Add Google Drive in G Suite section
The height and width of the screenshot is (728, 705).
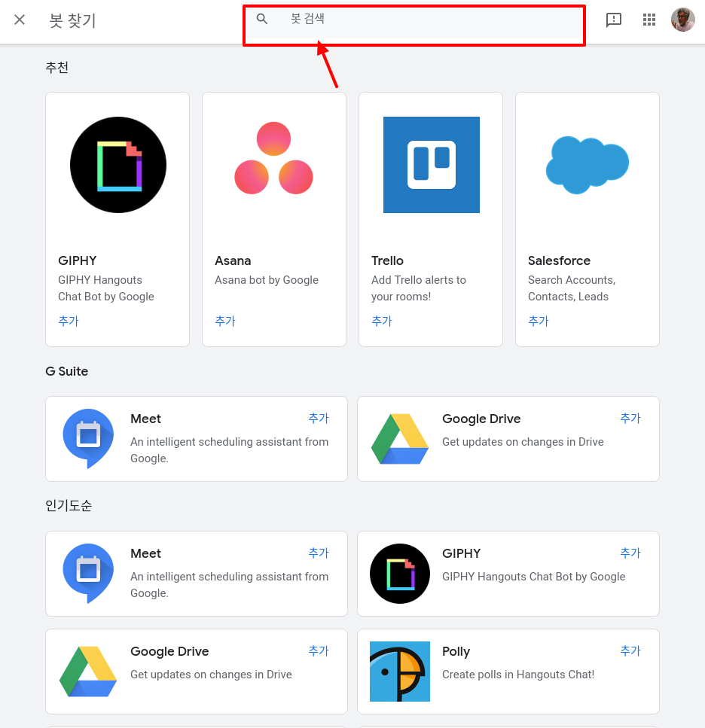[x=630, y=419]
